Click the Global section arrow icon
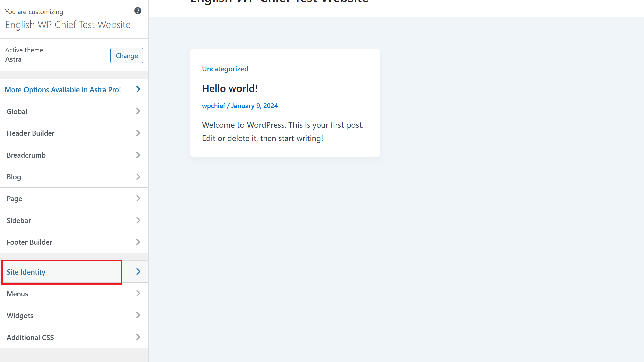 point(139,111)
